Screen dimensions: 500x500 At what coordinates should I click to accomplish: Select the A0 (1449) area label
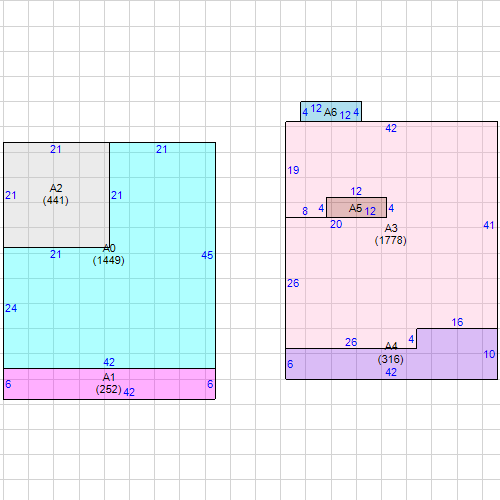(109, 254)
